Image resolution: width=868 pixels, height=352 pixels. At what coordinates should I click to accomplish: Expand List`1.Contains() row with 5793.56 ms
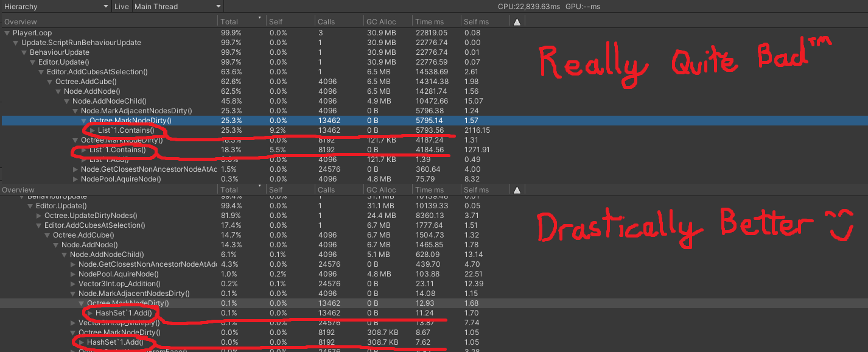93,130
